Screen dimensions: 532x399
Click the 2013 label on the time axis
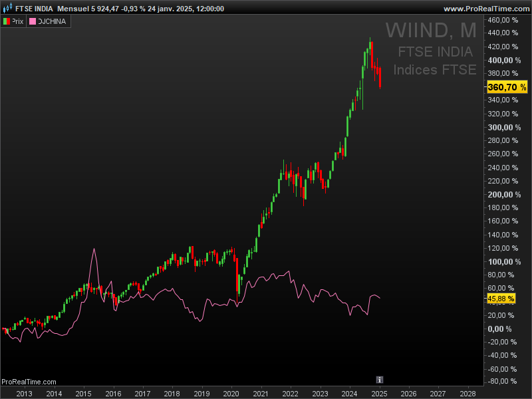25,394
